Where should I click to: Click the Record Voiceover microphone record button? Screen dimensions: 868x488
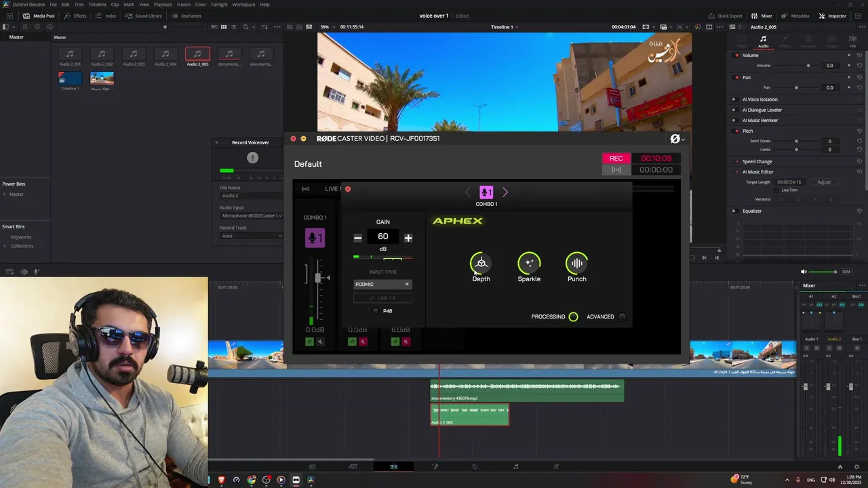pos(252,158)
